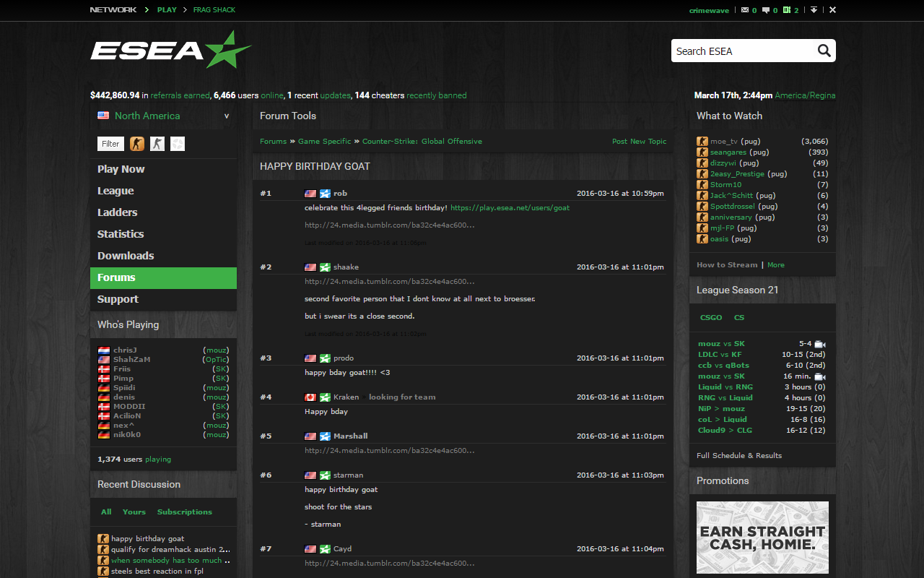
Task: Click the More streams link
Action: tap(776, 265)
